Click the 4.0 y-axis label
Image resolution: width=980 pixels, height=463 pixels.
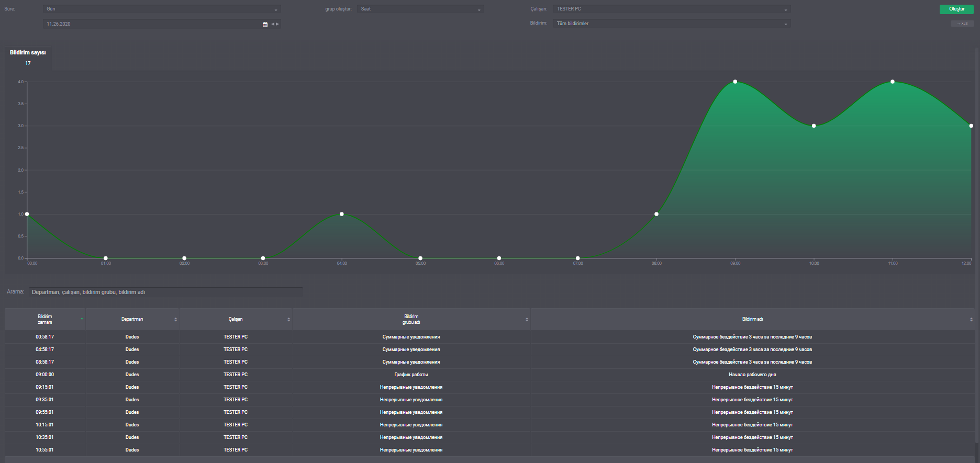pos(20,82)
